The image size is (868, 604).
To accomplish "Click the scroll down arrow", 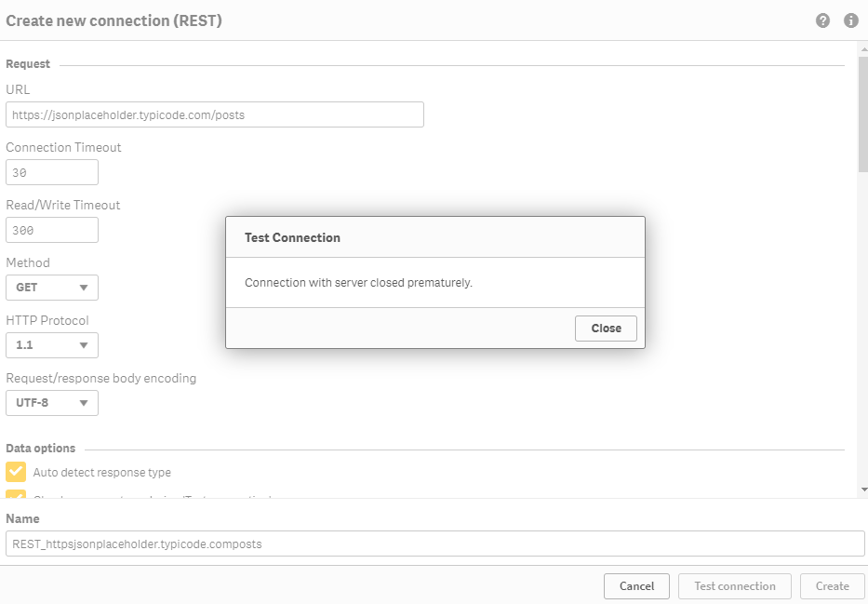I will (863, 490).
